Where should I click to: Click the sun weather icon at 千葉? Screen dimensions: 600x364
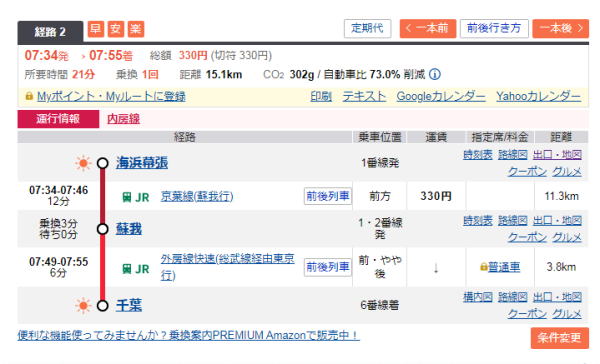pyautogui.click(x=83, y=306)
